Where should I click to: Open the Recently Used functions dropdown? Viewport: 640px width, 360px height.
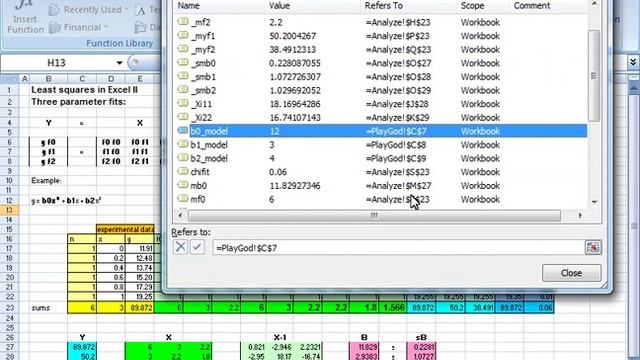click(88, 9)
